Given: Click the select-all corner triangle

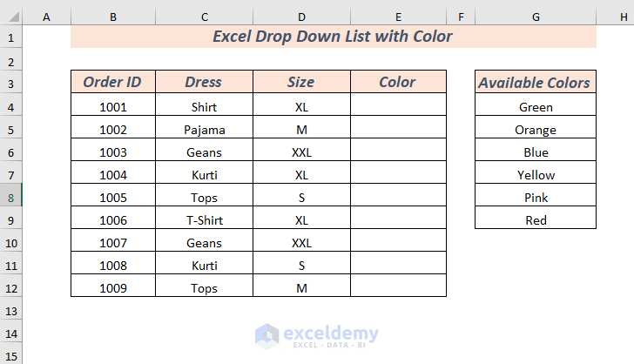Looking at the screenshot, I should (x=10, y=17).
